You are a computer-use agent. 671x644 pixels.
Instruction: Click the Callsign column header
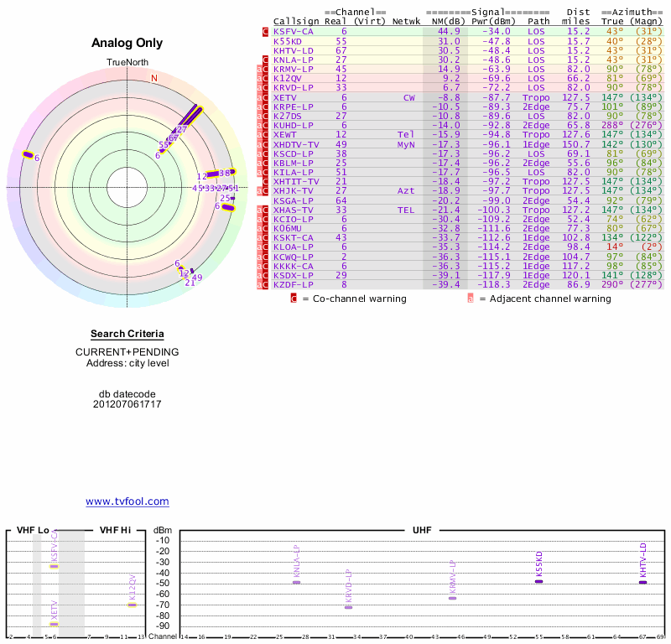click(296, 22)
